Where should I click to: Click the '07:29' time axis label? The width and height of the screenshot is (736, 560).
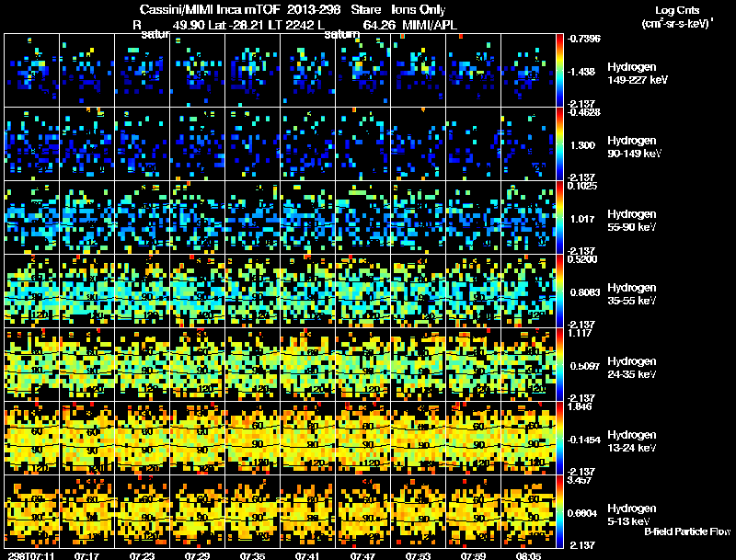pyautogui.click(x=197, y=556)
